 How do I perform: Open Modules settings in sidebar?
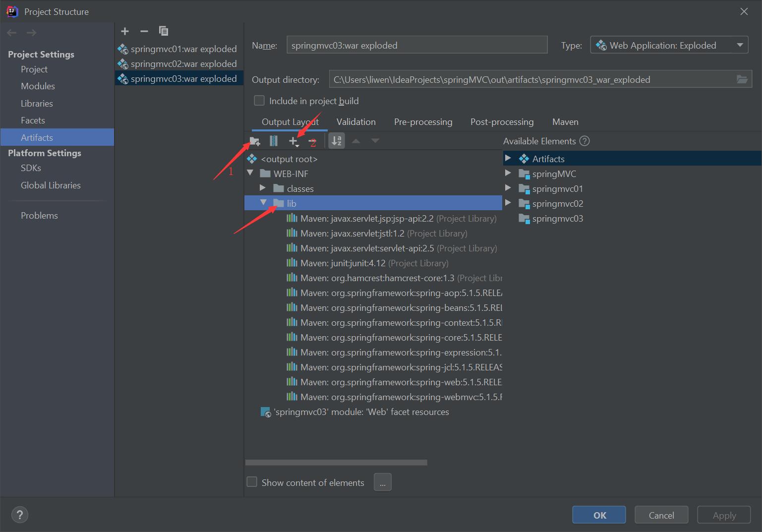[38, 86]
